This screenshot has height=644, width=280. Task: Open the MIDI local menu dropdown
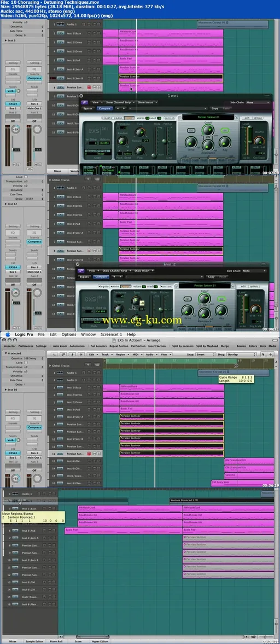137,354
